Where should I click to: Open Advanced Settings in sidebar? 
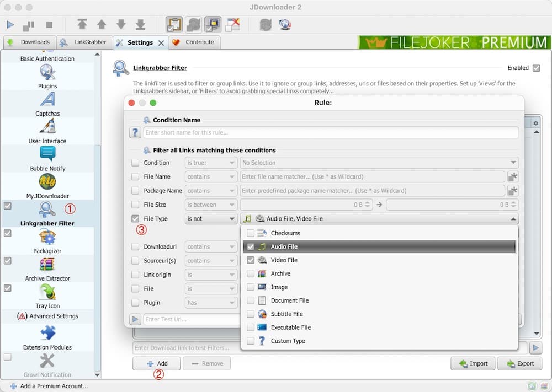[x=47, y=316]
